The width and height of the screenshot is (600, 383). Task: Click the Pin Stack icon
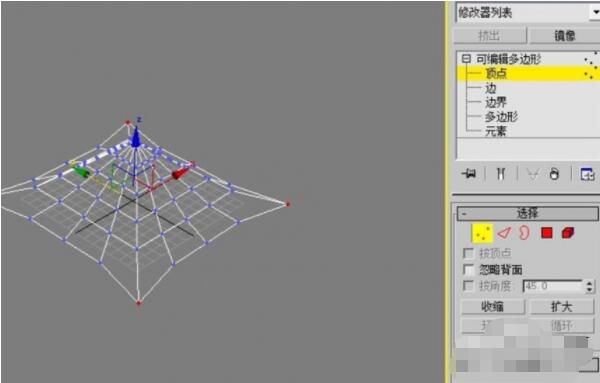coord(469,174)
